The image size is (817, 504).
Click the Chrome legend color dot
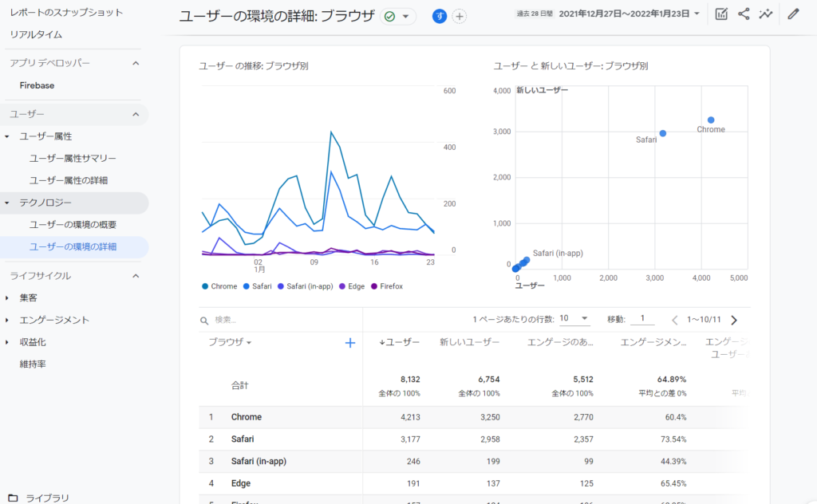(x=205, y=286)
